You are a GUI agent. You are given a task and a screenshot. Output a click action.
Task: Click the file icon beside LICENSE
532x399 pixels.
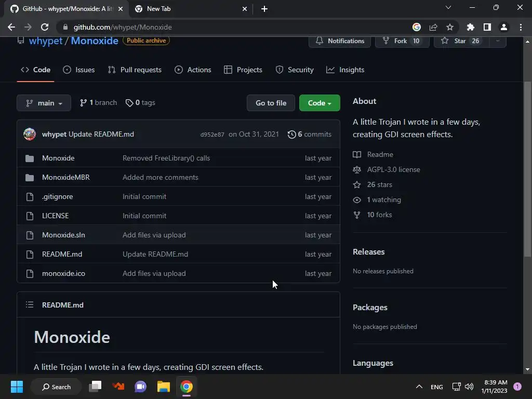[30, 216]
